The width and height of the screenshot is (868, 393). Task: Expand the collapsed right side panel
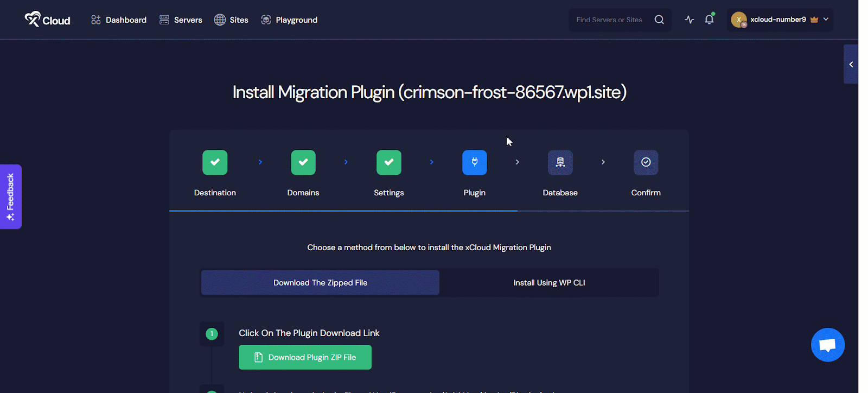click(851, 64)
